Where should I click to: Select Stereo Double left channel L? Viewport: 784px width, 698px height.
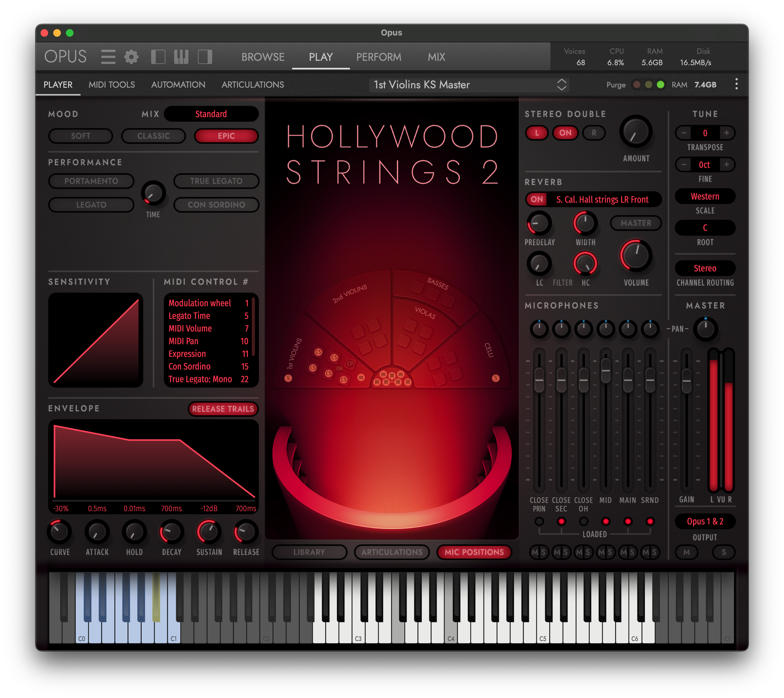[537, 133]
